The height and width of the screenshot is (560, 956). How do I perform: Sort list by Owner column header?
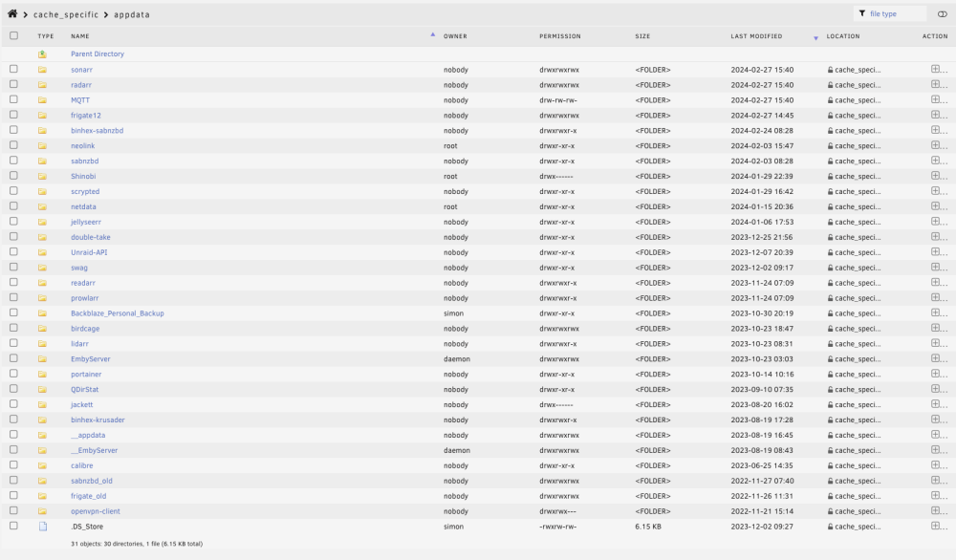[x=455, y=36]
